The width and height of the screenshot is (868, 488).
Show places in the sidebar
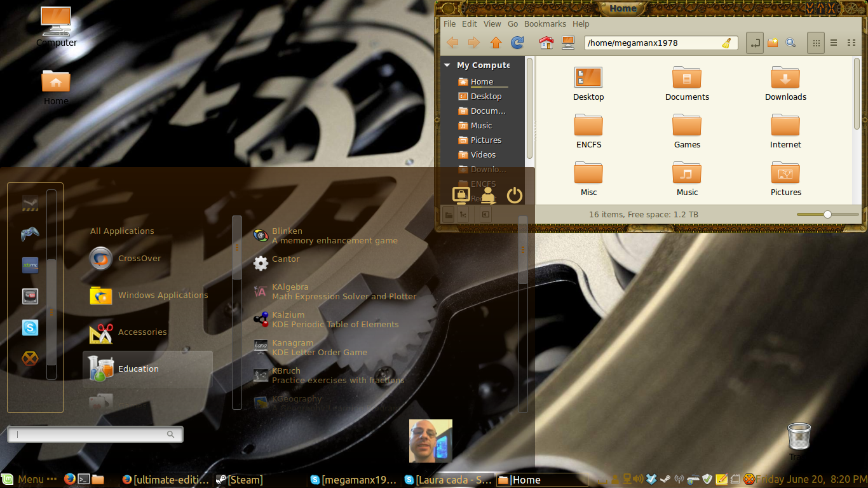click(449, 215)
